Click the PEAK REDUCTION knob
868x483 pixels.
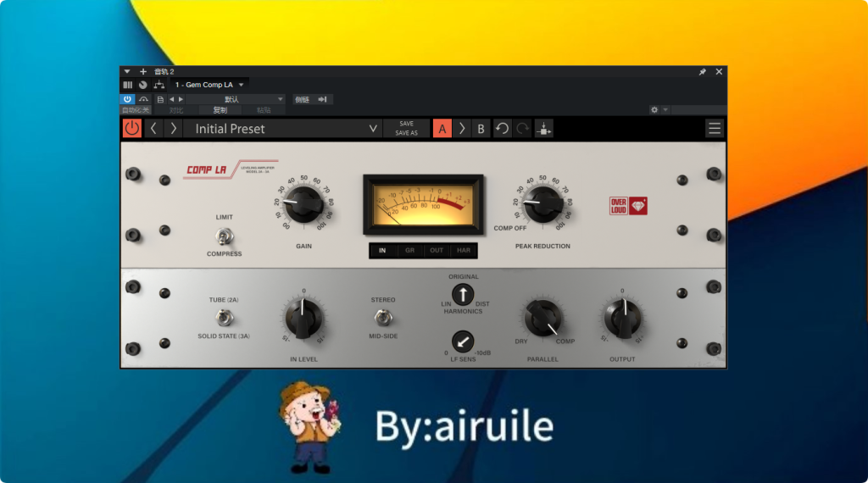(x=542, y=205)
